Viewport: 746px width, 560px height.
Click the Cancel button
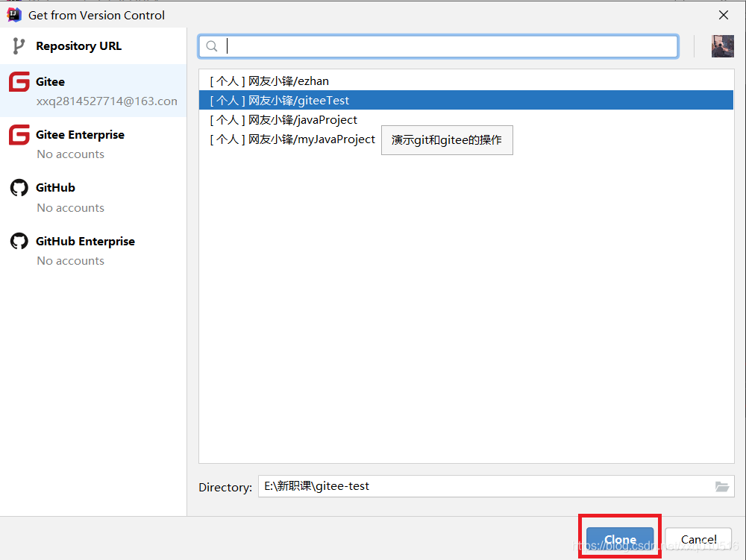tap(698, 540)
